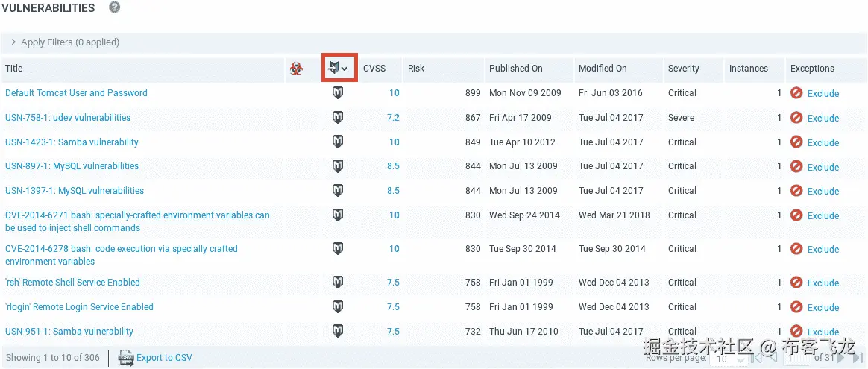Click red exclude icon for CVE-2014-6271 row

pos(796,215)
